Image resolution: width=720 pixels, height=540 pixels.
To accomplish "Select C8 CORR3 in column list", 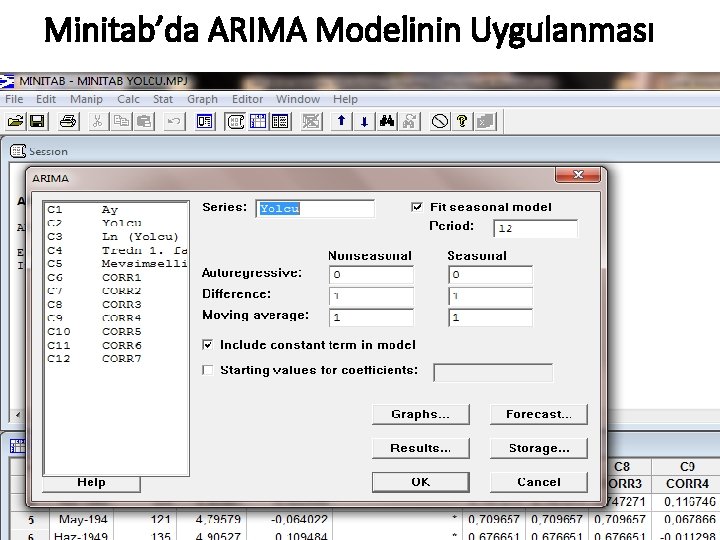I will (116, 304).
